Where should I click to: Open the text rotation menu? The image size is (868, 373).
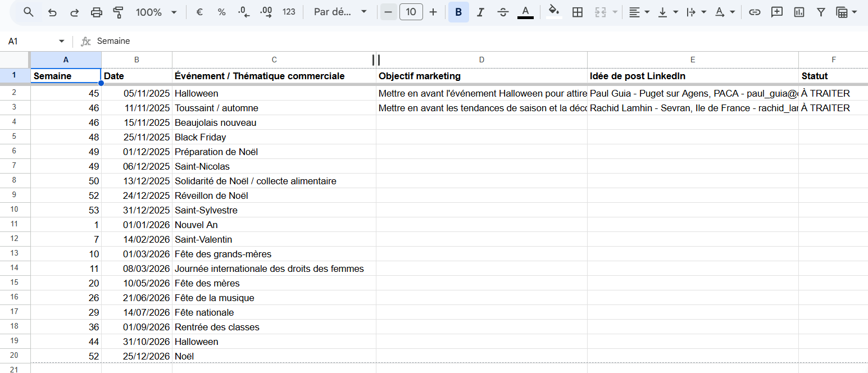[725, 12]
